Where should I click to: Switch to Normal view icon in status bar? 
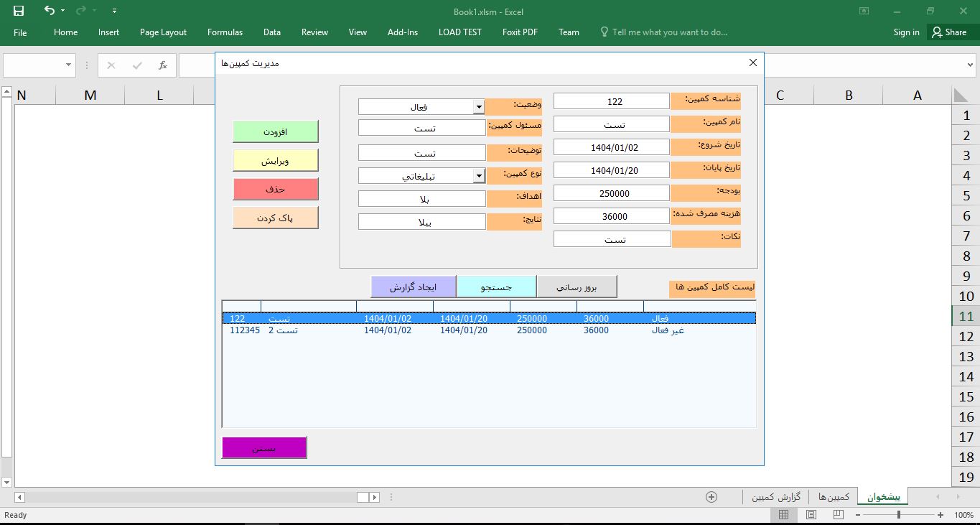(x=783, y=515)
